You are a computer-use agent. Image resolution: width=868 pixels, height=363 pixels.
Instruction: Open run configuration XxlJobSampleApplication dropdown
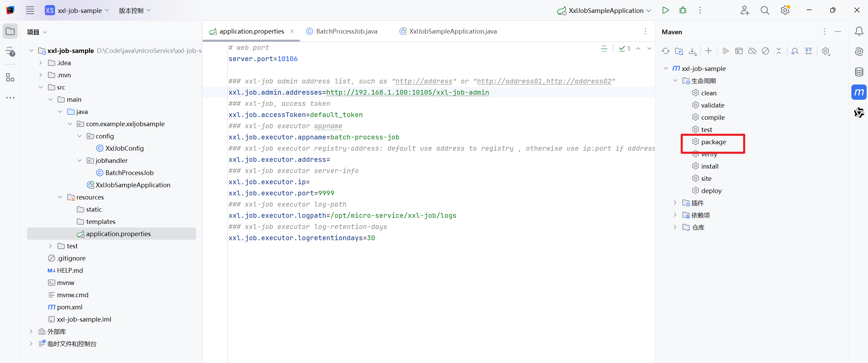click(604, 11)
